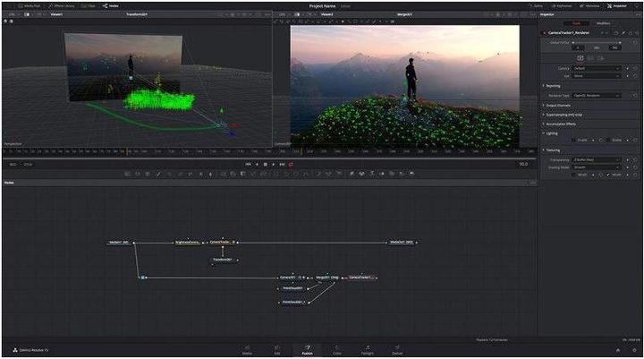This screenshot has width=644, height=359.
Task: Click the go-to-last-frame transport button
Action: [282, 164]
